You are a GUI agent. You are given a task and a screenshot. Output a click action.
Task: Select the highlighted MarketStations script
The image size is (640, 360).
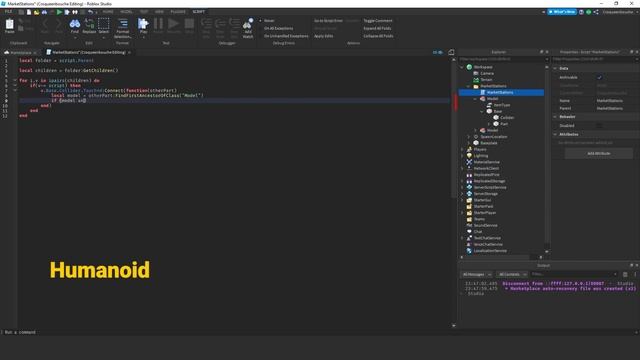click(501, 93)
